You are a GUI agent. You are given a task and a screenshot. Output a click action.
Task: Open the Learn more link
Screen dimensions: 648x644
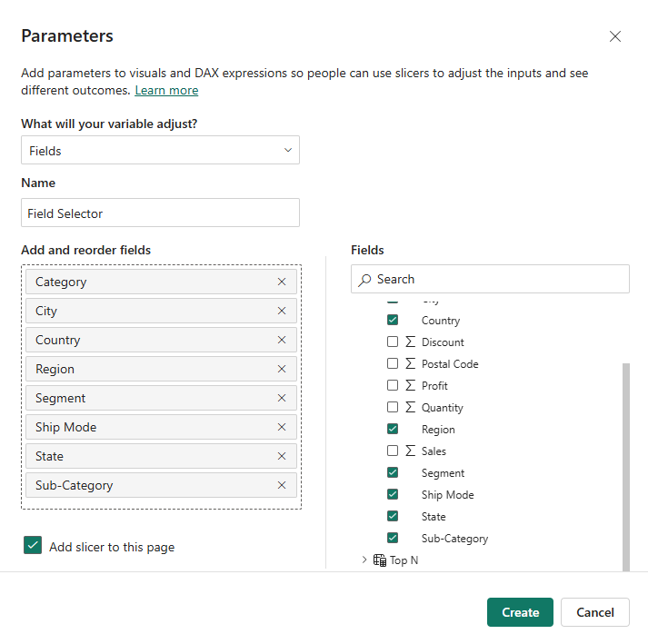166,90
